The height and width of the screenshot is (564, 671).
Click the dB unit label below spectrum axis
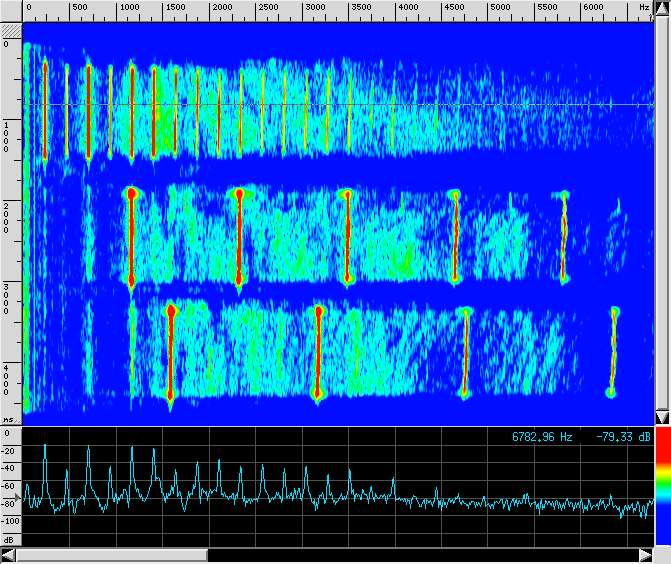tap(9, 538)
